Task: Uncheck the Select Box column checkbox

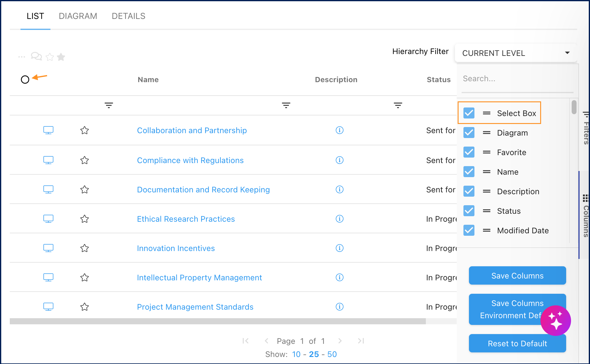Action: [x=469, y=113]
